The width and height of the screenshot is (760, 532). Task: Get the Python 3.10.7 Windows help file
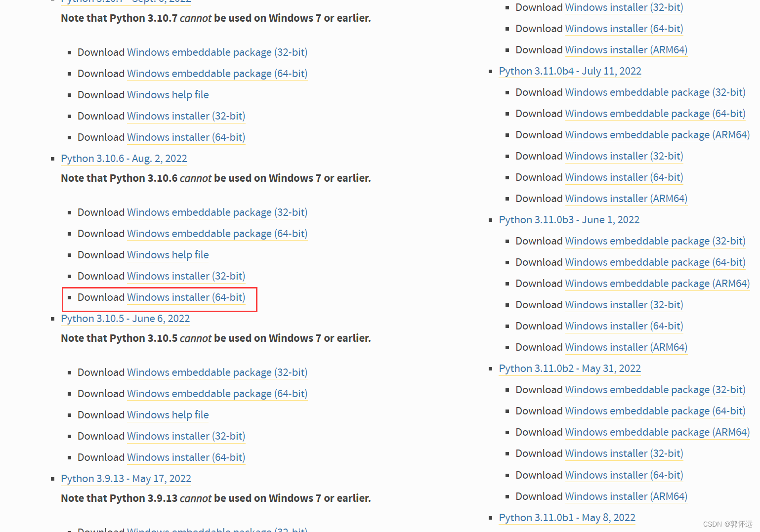(x=168, y=95)
